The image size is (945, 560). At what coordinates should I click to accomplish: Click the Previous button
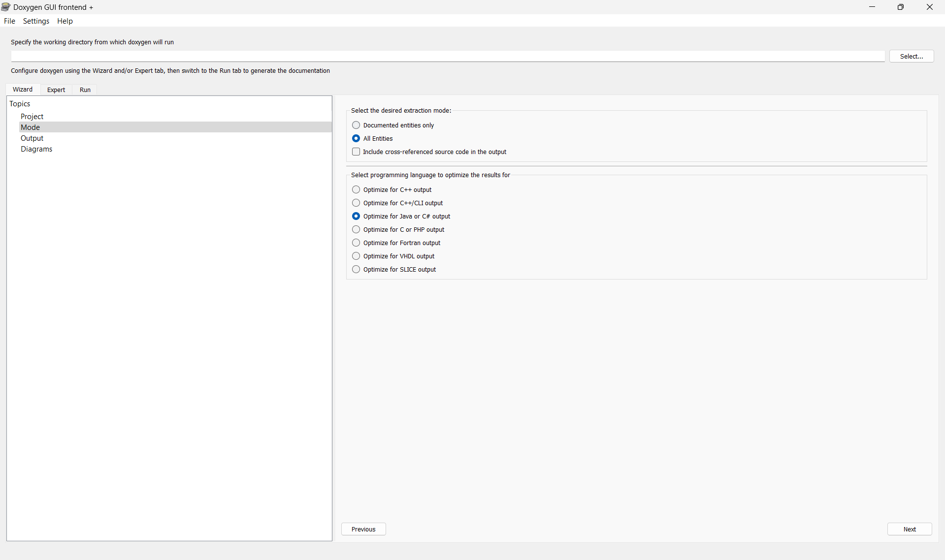(363, 529)
